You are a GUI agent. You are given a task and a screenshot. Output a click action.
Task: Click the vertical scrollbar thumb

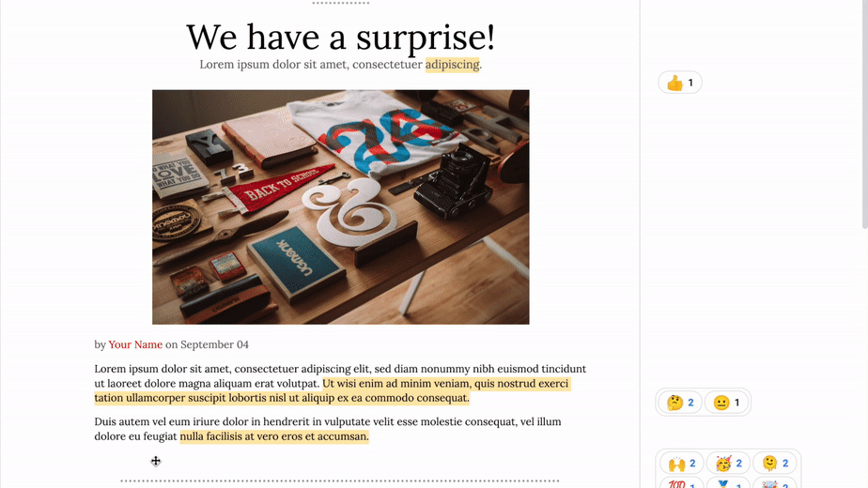864,113
